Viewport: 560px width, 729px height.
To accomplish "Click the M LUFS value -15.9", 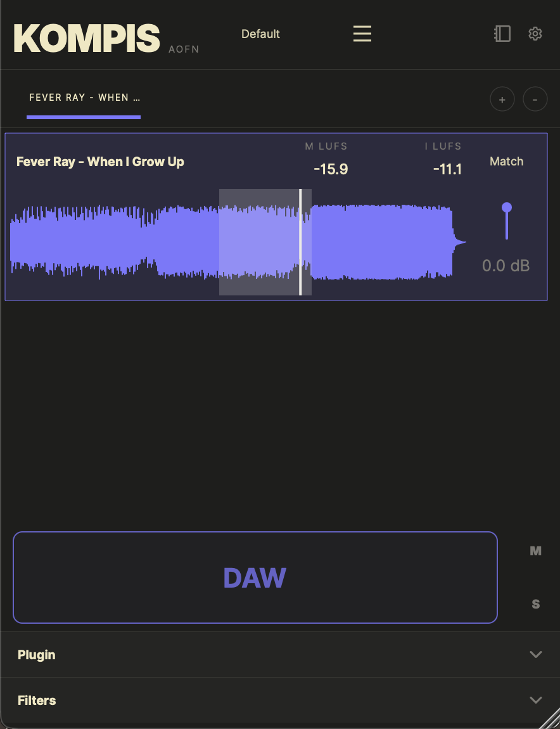I will tap(331, 169).
